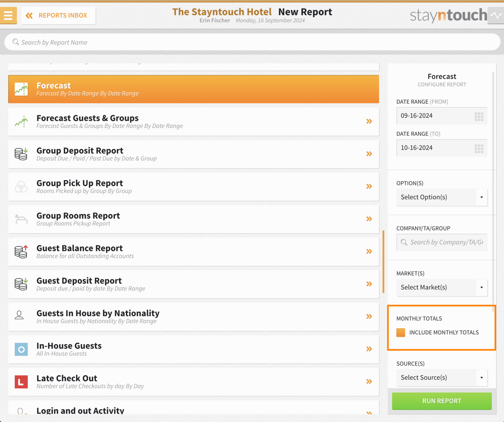This screenshot has width=504, height=422.
Task: Expand Guests In House by Nationality chevron
Action: [369, 316]
